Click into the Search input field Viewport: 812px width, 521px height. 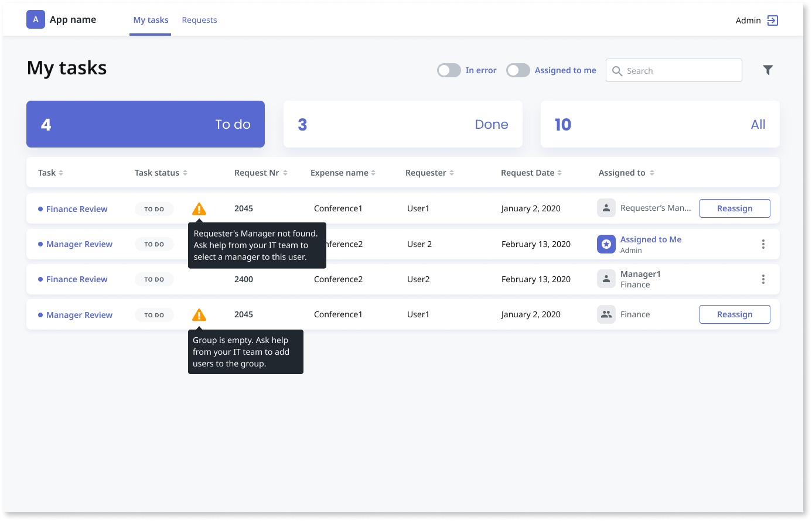point(674,70)
